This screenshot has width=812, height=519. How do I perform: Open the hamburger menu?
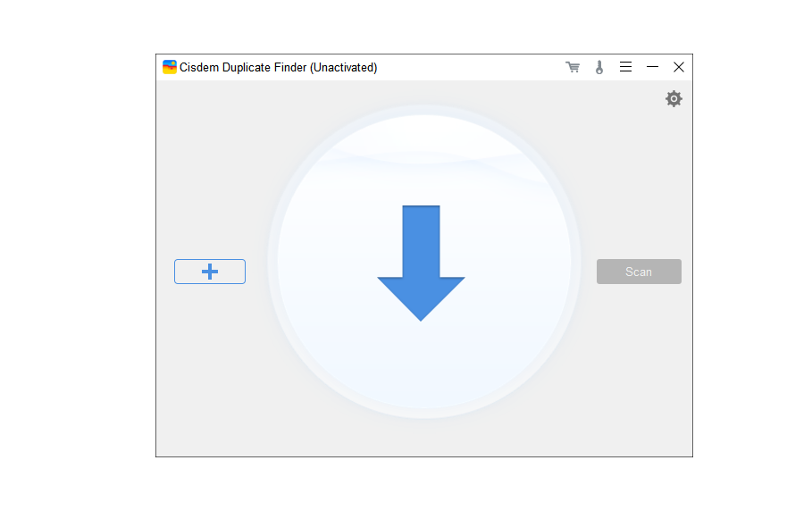pyautogui.click(x=625, y=67)
